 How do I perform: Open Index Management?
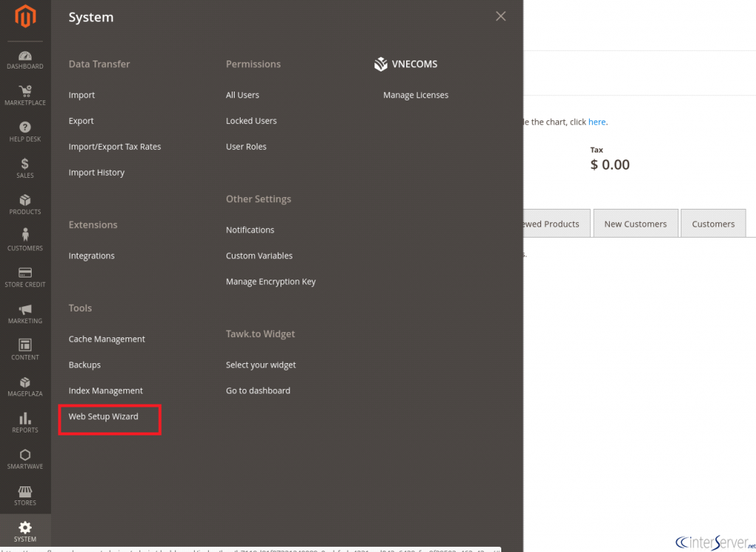(106, 391)
